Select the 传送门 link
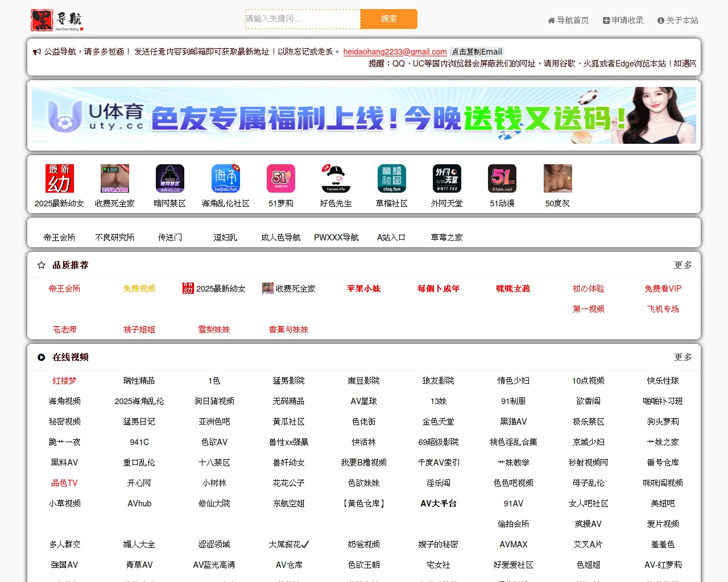The image size is (728, 582). (x=170, y=237)
